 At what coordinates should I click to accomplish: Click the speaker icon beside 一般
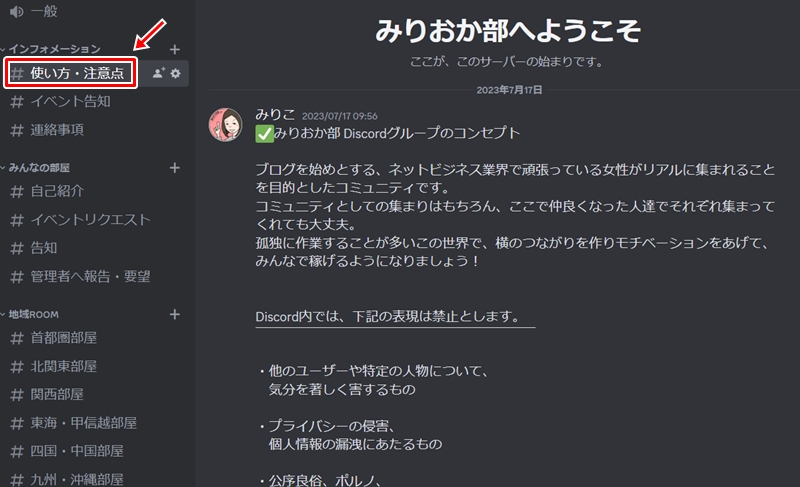click(x=17, y=11)
